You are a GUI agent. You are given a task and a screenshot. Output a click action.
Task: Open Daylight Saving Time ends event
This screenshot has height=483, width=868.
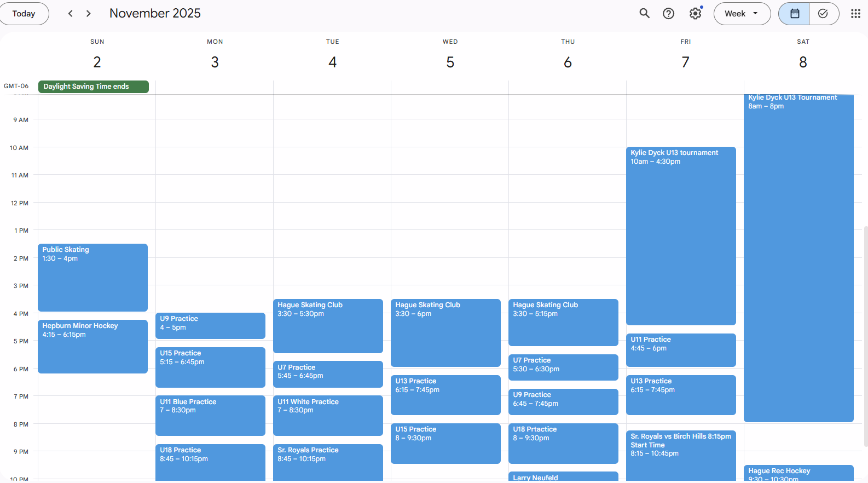coord(93,87)
